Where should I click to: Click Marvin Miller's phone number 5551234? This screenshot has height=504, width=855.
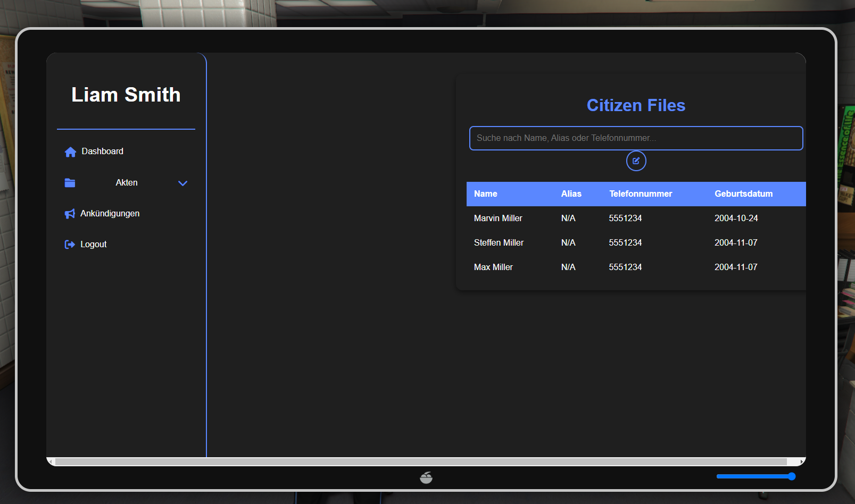(625, 219)
